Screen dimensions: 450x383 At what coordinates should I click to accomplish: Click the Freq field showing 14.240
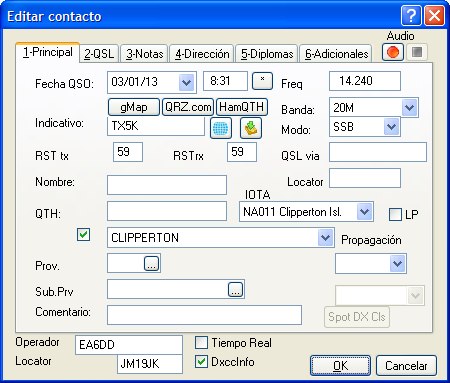[x=365, y=81]
